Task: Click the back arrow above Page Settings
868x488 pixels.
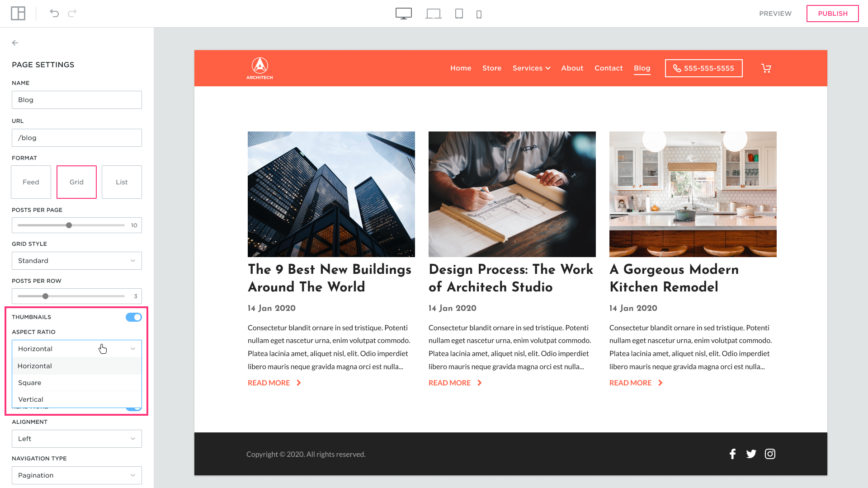Action: click(15, 43)
